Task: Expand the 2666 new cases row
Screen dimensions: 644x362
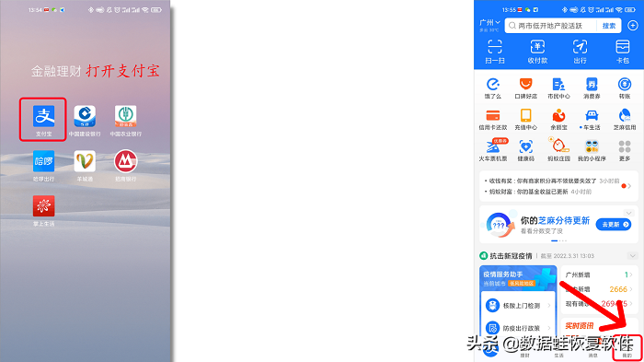Action: (x=631, y=289)
